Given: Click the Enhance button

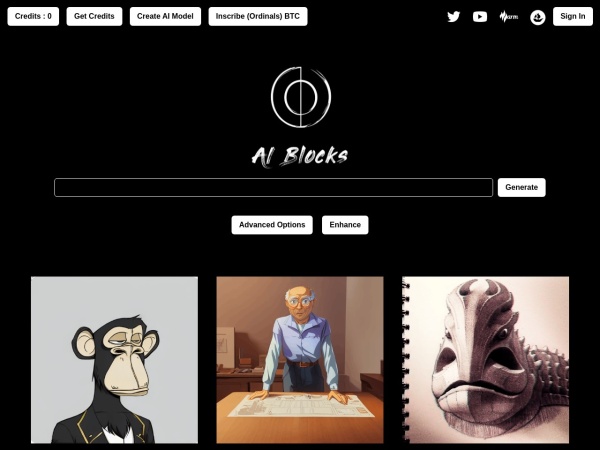Looking at the screenshot, I should pyautogui.click(x=345, y=225).
